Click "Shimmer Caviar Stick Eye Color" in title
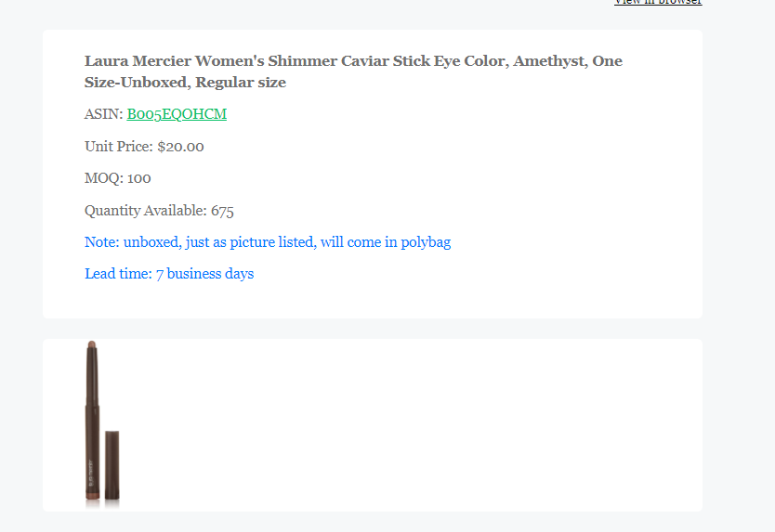 coord(388,61)
